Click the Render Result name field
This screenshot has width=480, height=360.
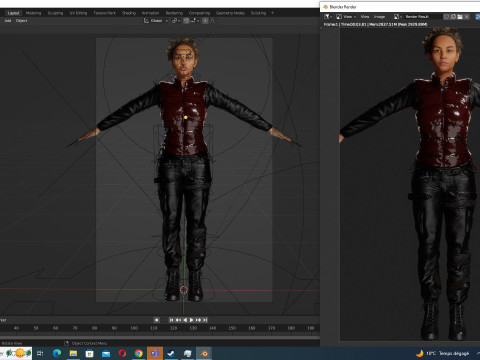[x=422, y=17]
